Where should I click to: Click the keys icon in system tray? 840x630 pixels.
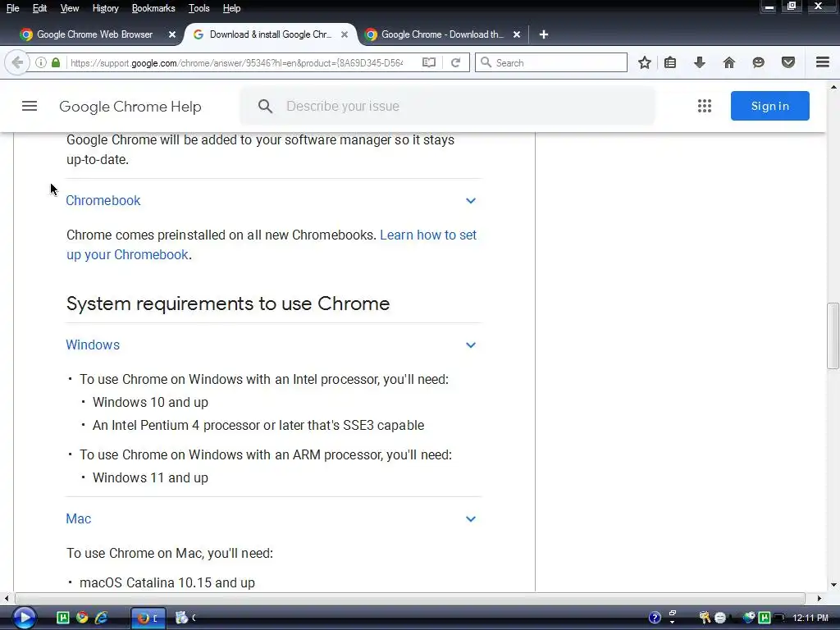pos(705,618)
